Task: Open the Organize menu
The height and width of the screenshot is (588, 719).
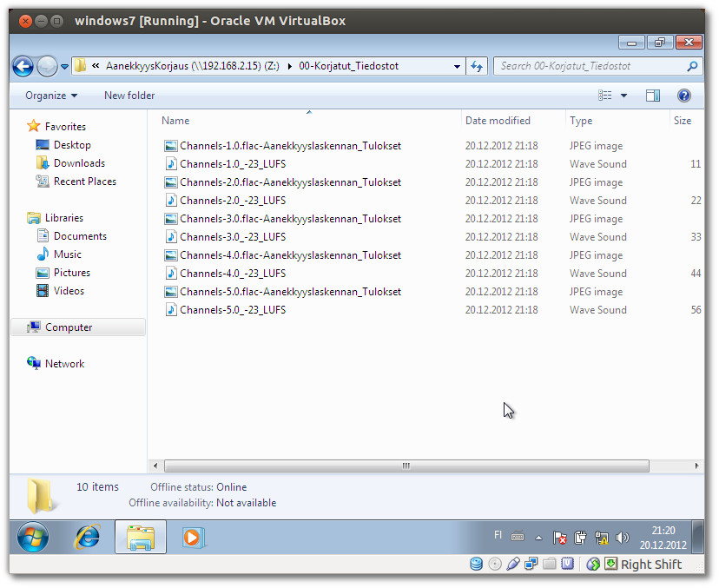Action: (51, 96)
